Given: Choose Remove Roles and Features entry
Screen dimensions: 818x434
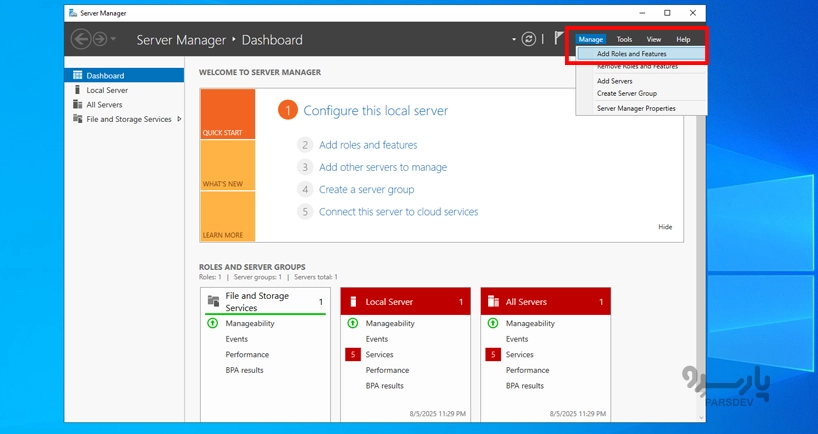Looking at the screenshot, I should [x=641, y=67].
